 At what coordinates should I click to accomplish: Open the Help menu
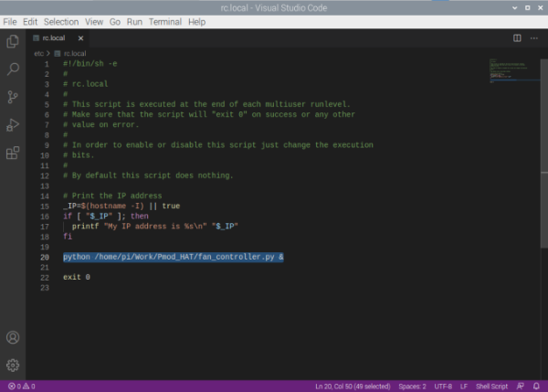[x=196, y=22]
